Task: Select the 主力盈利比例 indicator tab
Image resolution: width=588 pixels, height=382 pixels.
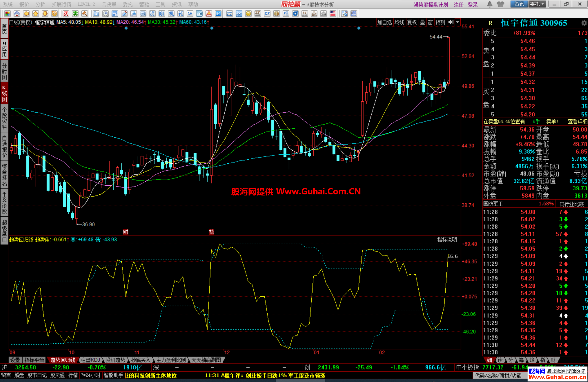Action: tap(171, 360)
